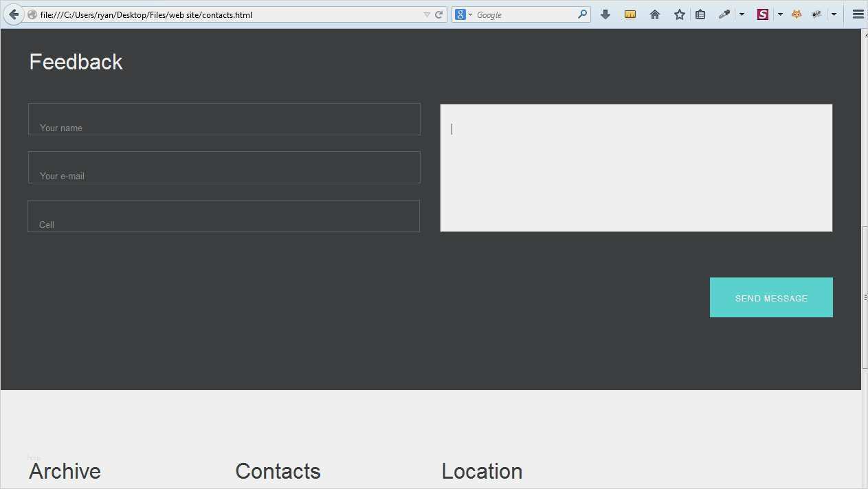Bookmark this page with the star icon

click(x=680, y=14)
